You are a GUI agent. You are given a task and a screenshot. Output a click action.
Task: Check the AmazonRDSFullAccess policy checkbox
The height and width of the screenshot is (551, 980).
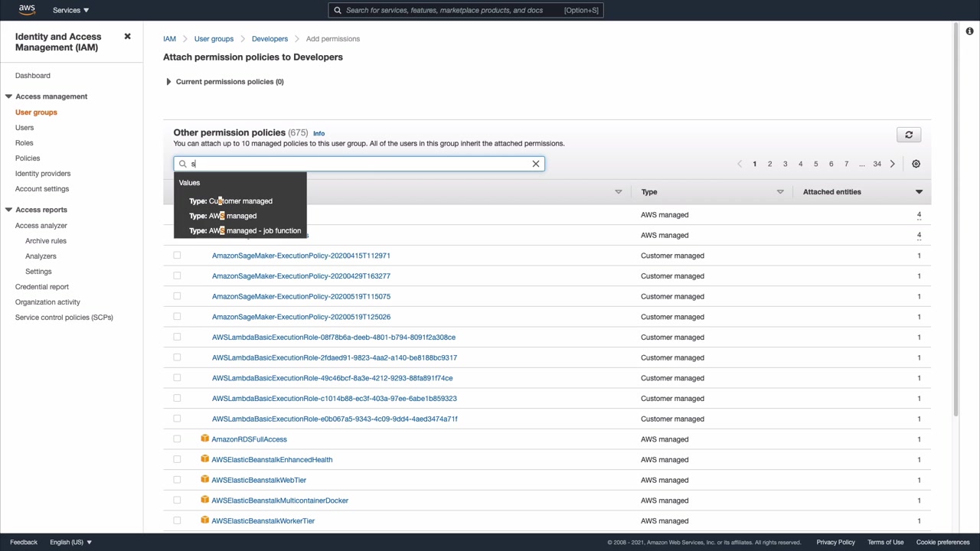click(x=177, y=439)
